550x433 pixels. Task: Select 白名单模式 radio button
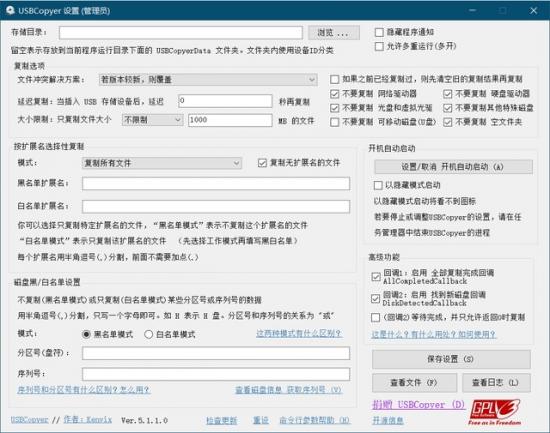point(148,334)
